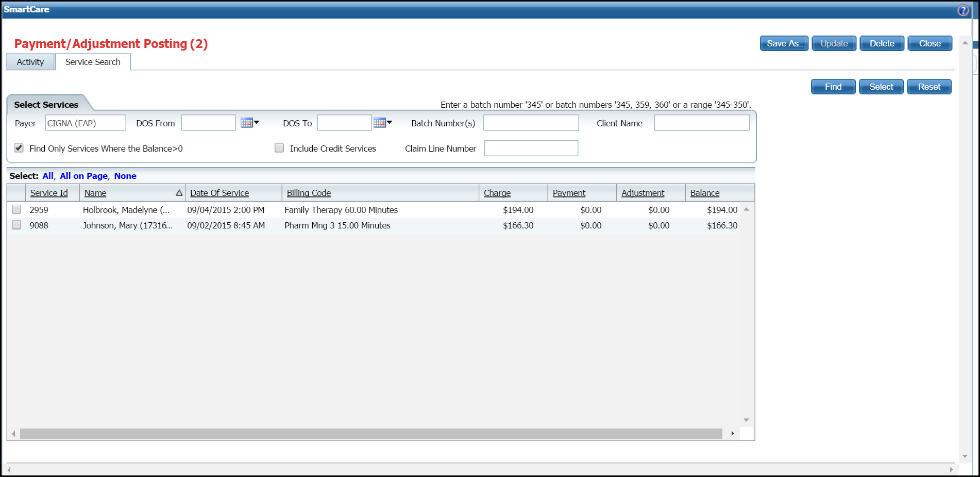Open the DOS To calendar picker

[382, 123]
